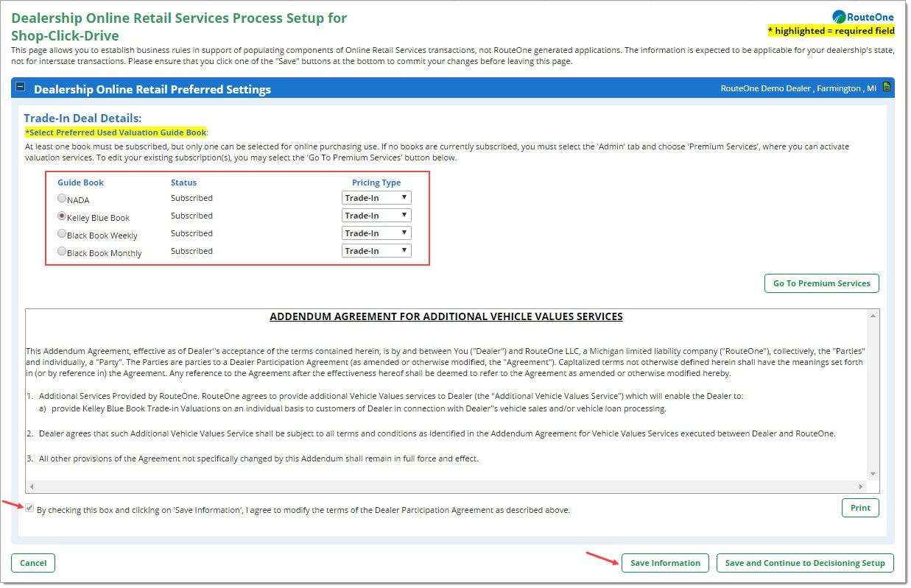Expand the Black Book Monthly Pricing Type dropdown

pyautogui.click(x=376, y=251)
